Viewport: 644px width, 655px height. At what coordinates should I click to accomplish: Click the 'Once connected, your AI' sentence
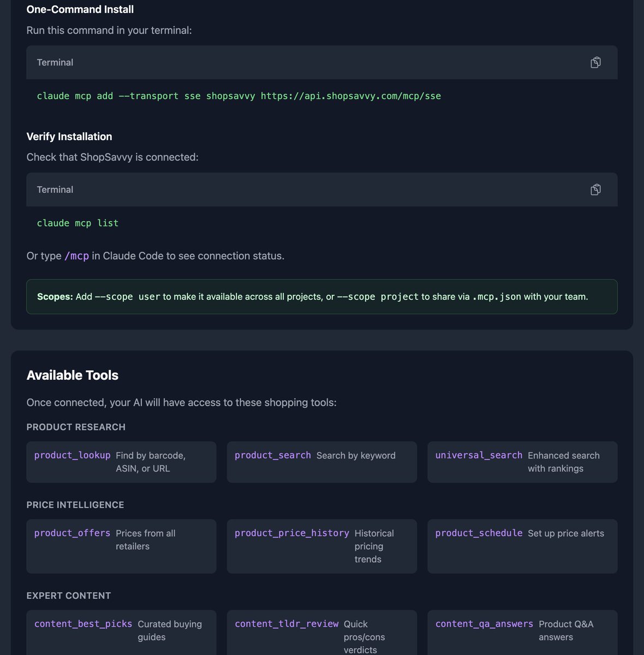[182, 402]
